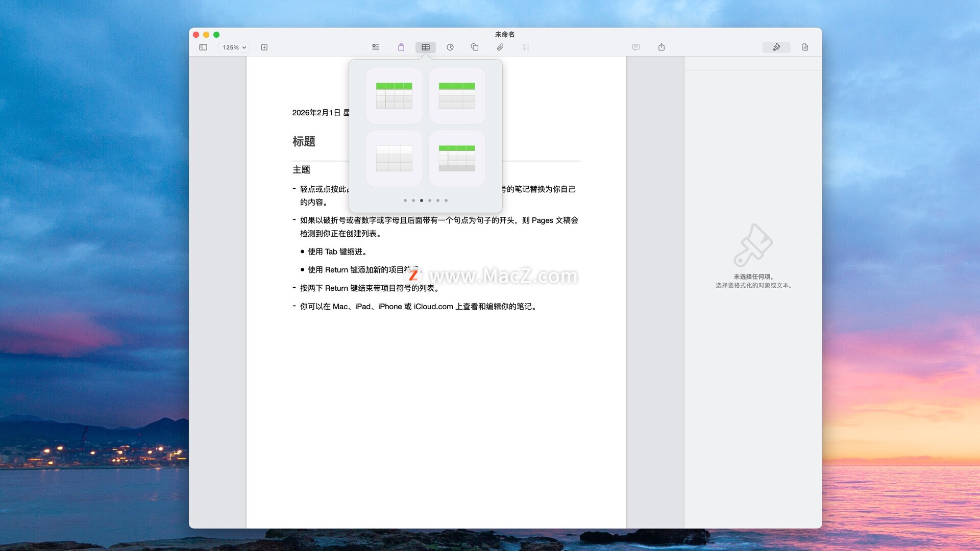Click the Add Page icon
The height and width of the screenshot is (551, 980).
coord(264,47)
